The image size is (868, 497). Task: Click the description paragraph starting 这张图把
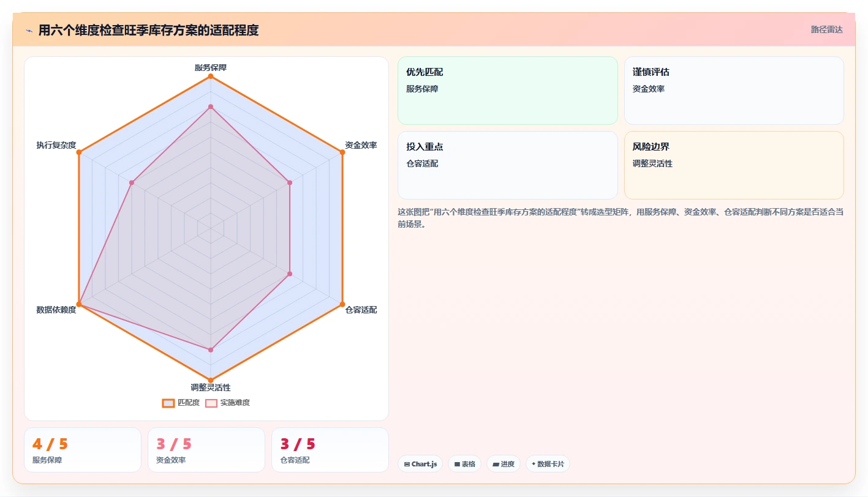coord(621,218)
